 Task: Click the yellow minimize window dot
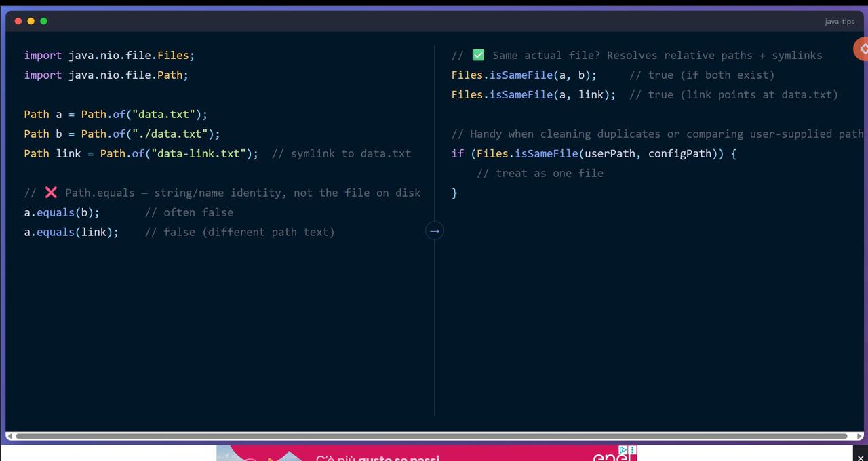(31, 21)
